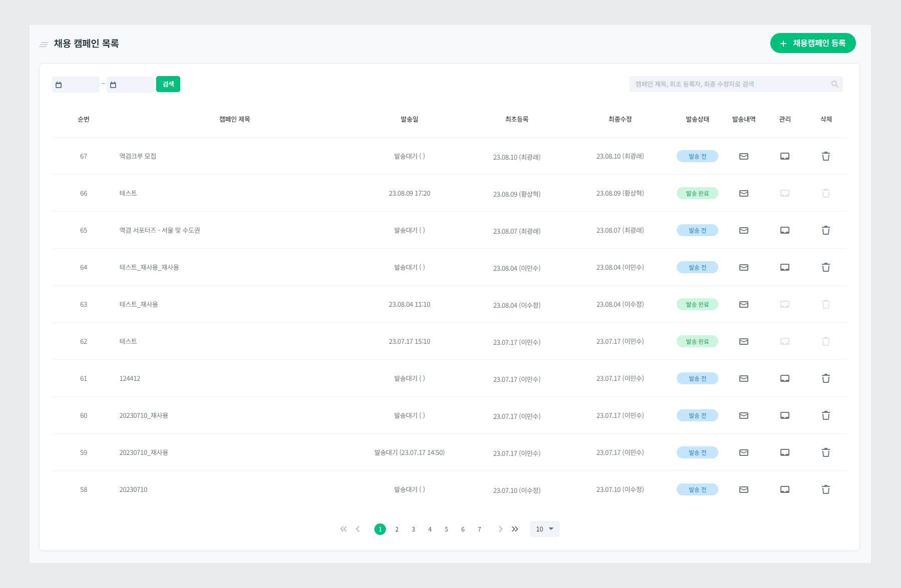This screenshot has height=588, width=901.
Task: Go to the next page
Action: click(x=501, y=529)
